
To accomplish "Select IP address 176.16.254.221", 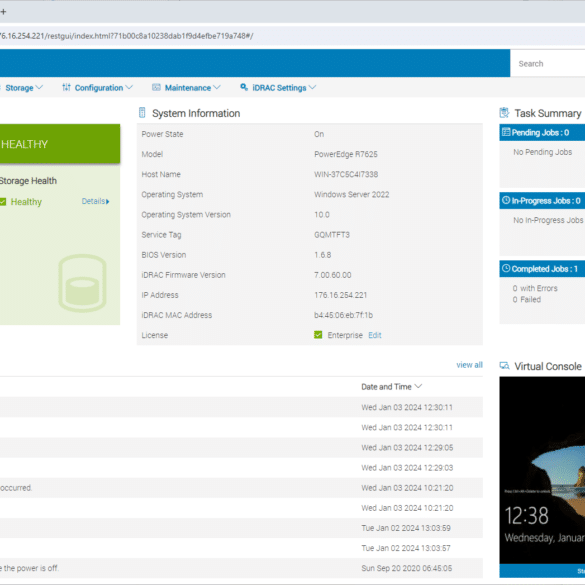I will pyautogui.click(x=341, y=295).
